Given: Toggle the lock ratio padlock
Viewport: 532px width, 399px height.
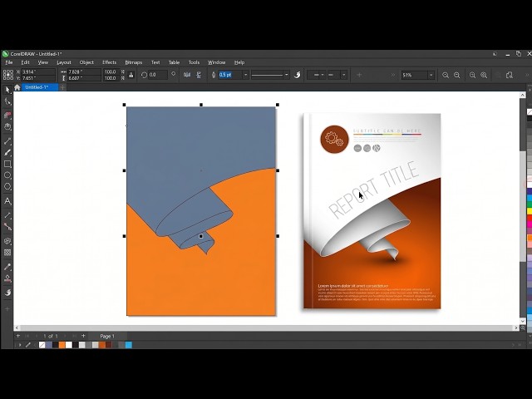Looking at the screenshot, I should pyautogui.click(x=131, y=75).
